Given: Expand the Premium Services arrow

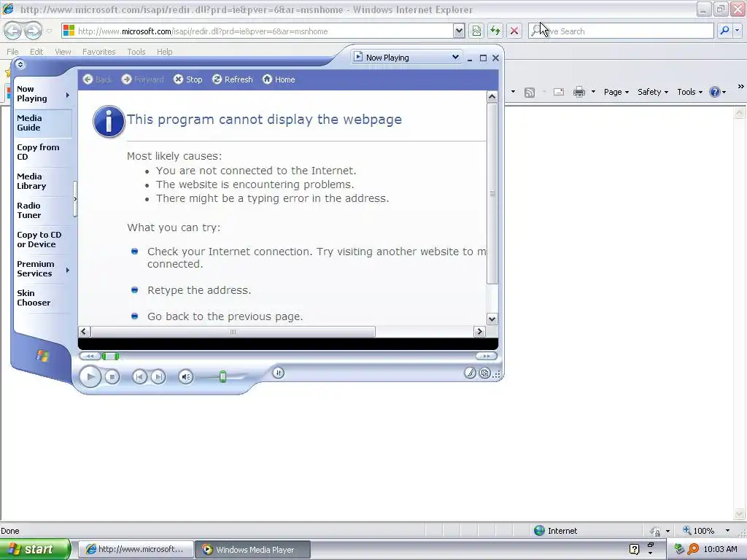Looking at the screenshot, I should point(68,270).
